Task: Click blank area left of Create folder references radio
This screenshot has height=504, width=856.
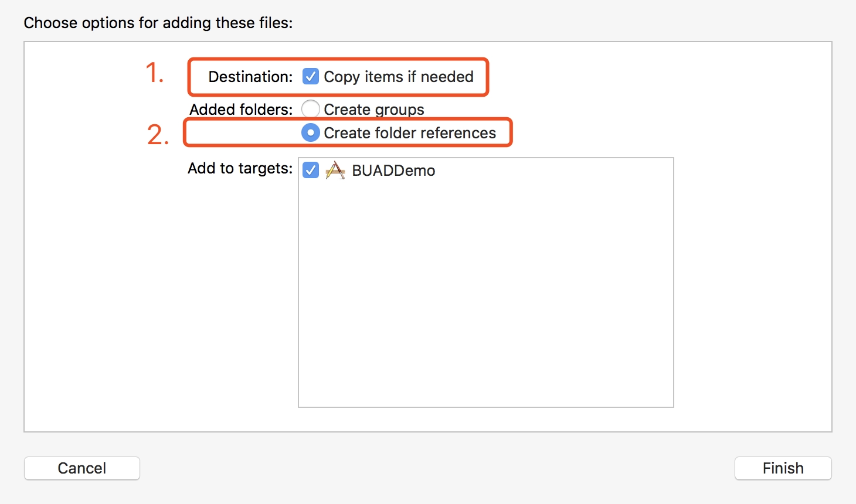Action: coord(243,133)
